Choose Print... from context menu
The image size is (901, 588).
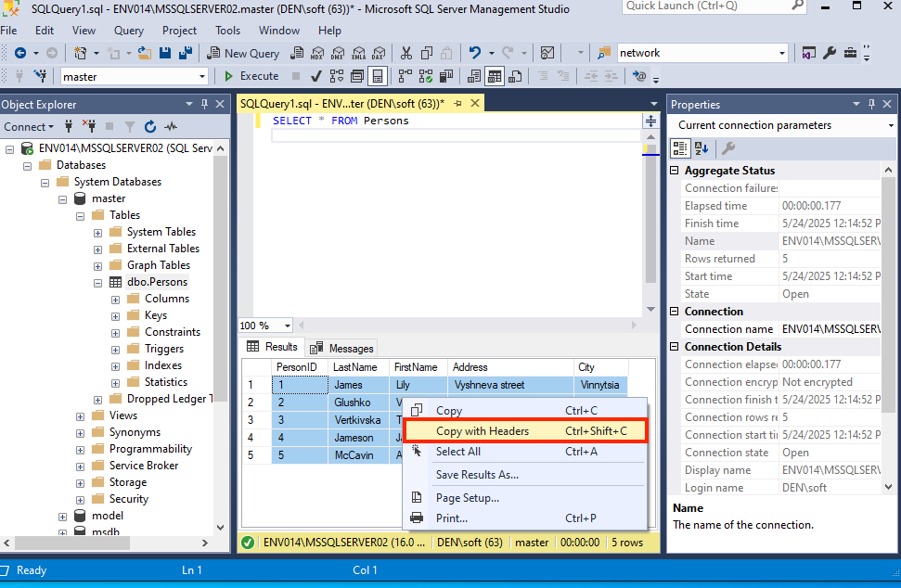pos(525,518)
